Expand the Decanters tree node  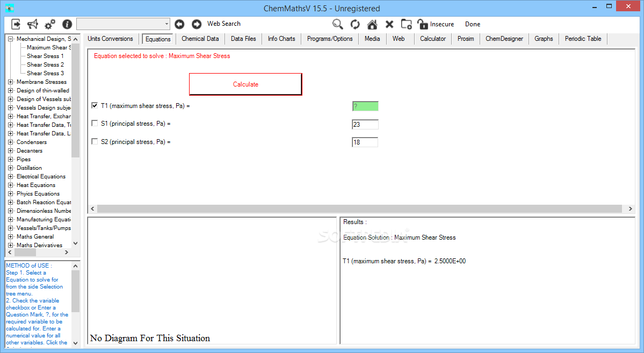pyautogui.click(x=11, y=151)
